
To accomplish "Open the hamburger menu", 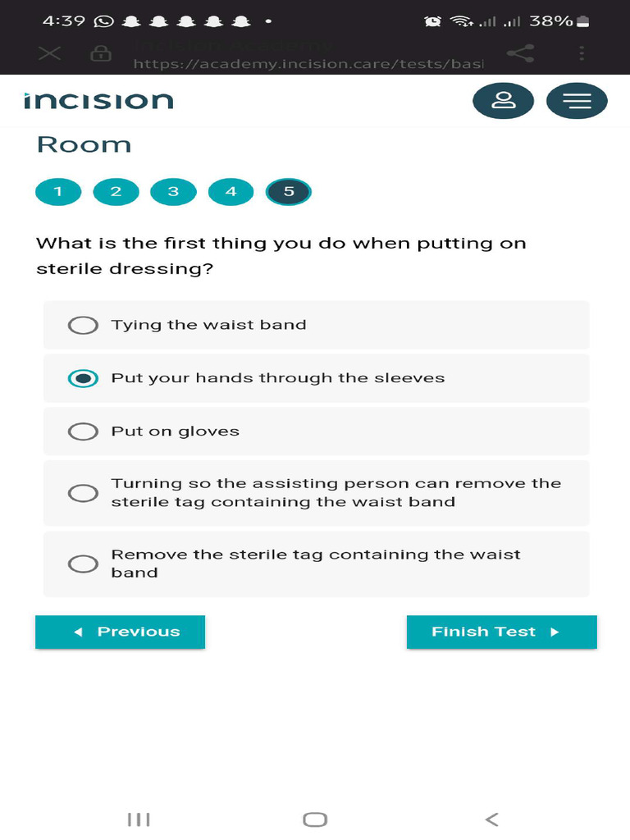I will pos(577,101).
